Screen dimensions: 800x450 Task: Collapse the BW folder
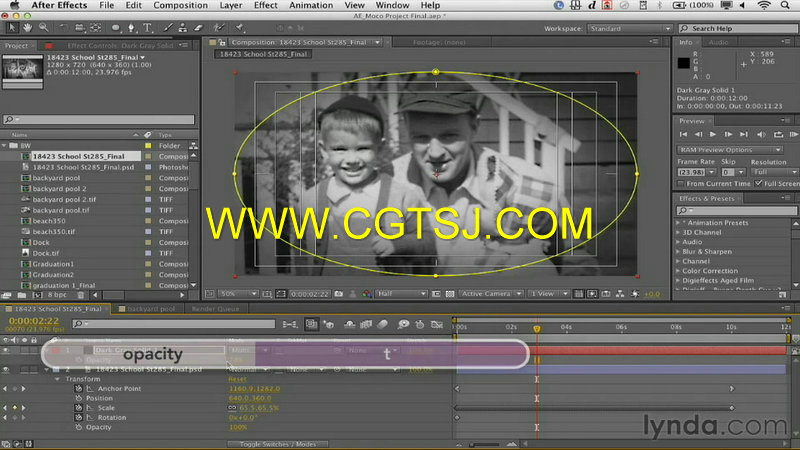tap(5, 146)
